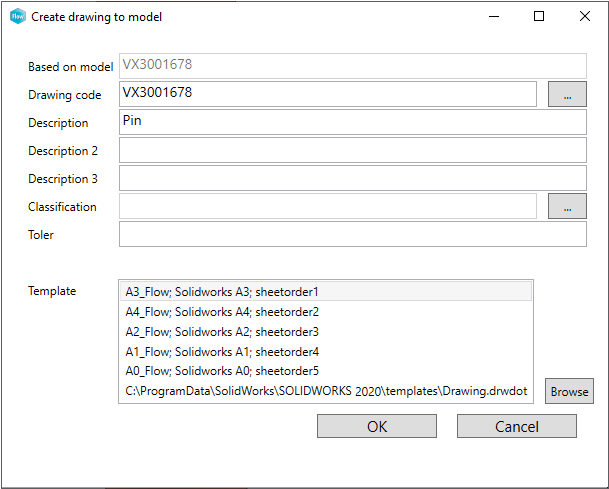Screen dimensions: 609x489
Task: Click into the Description 2 field
Action: pyautogui.click(x=352, y=150)
